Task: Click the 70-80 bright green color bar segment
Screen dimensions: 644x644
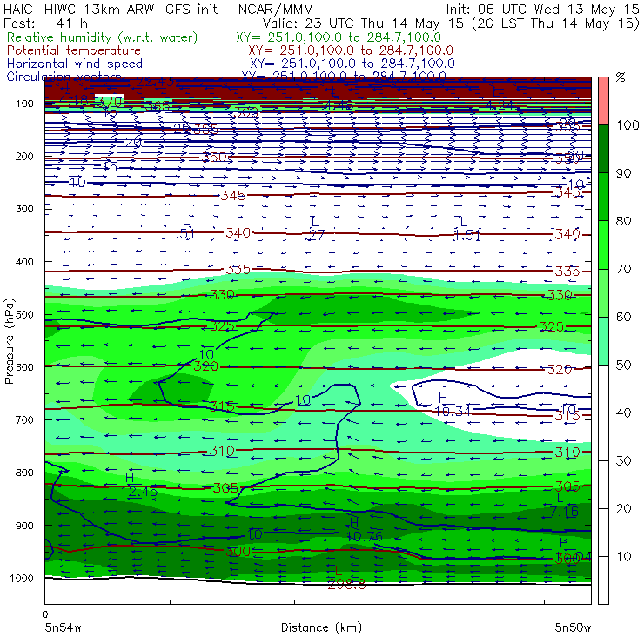Action: (x=603, y=245)
